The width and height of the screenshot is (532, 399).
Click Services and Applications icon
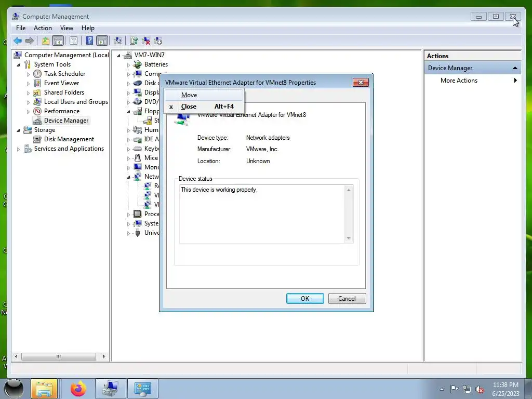coord(28,149)
